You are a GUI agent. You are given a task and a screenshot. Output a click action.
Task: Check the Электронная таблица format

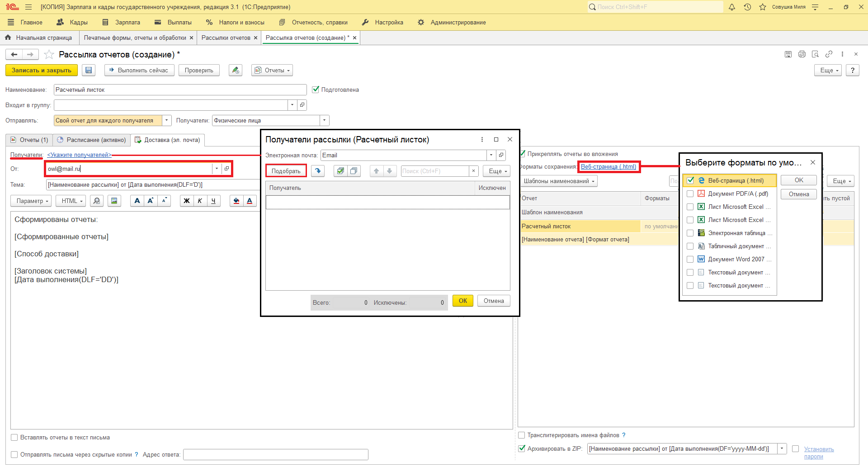tap(690, 233)
